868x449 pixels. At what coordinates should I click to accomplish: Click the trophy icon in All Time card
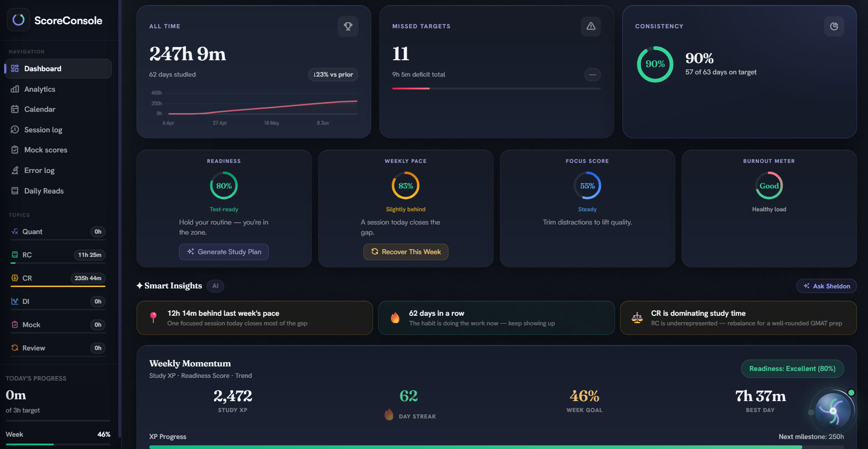click(348, 26)
